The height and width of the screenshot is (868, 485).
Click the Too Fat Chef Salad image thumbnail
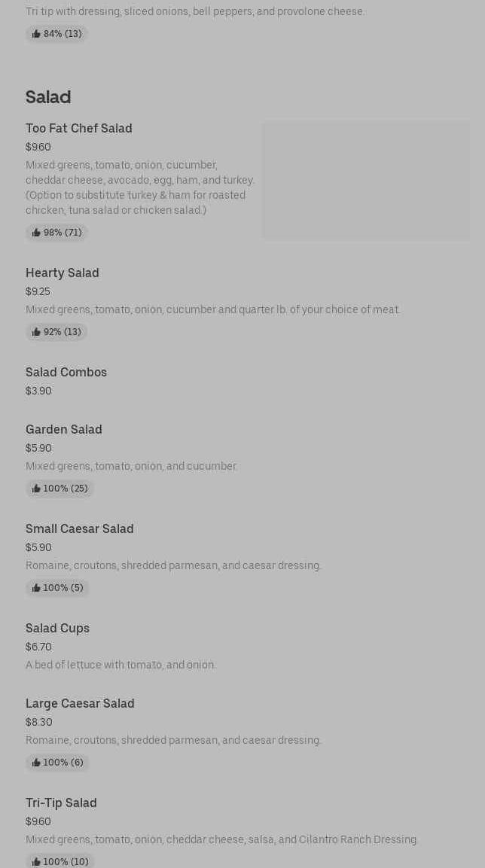(x=366, y=181)
